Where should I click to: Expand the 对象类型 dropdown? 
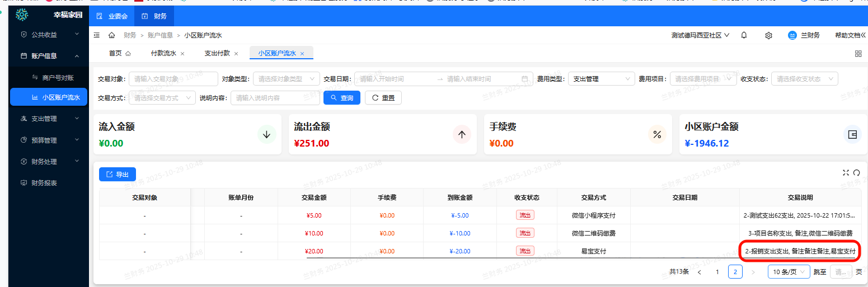(287, 79)
